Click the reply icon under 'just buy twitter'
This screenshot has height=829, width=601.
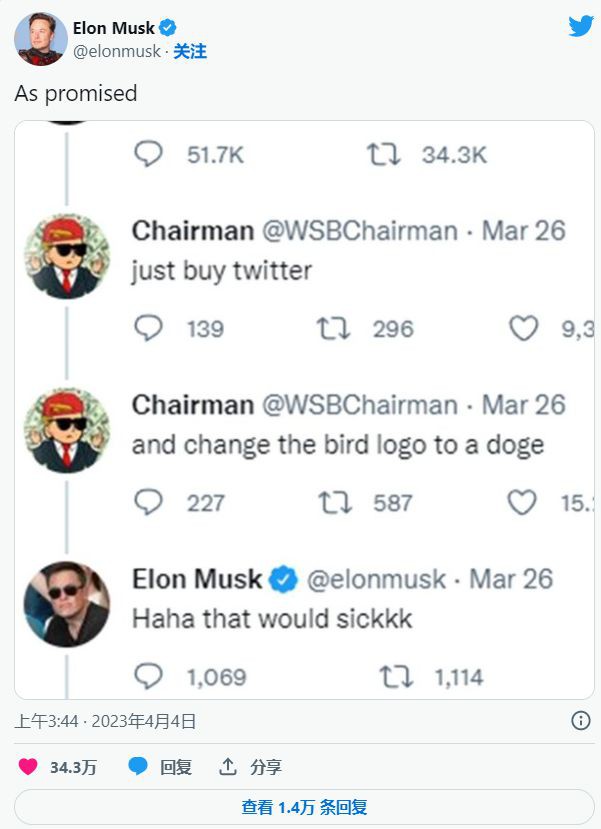[147, 329]
